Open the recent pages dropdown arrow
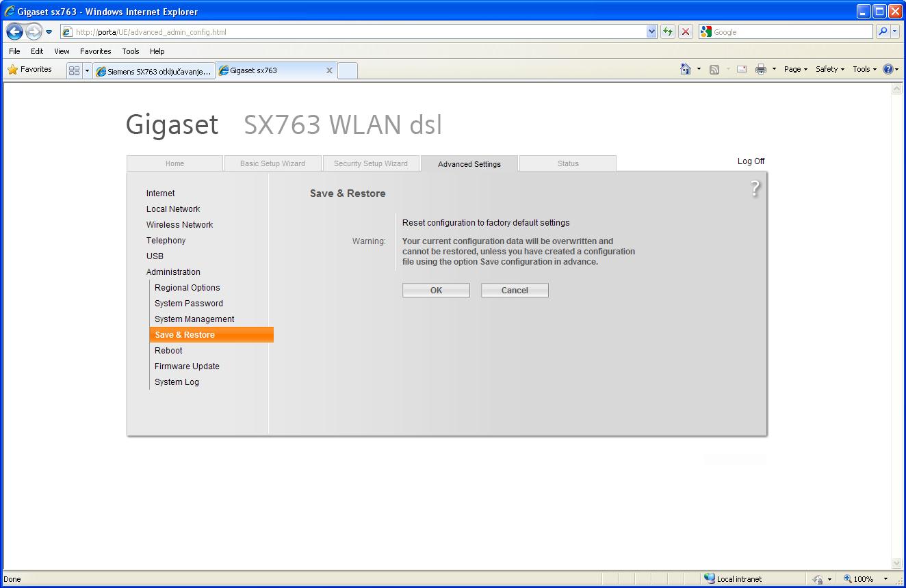Image resolution: width=906 pixels, height=588 pixels. click(x=49, y=32)
